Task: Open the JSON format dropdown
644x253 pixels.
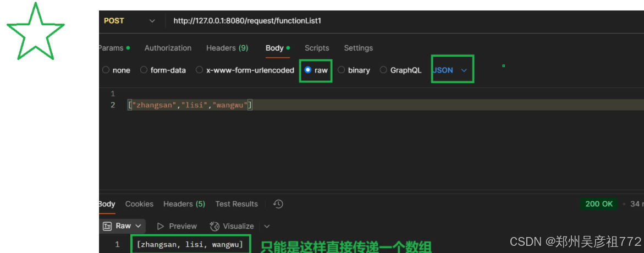Action: (x=450, y=70)
